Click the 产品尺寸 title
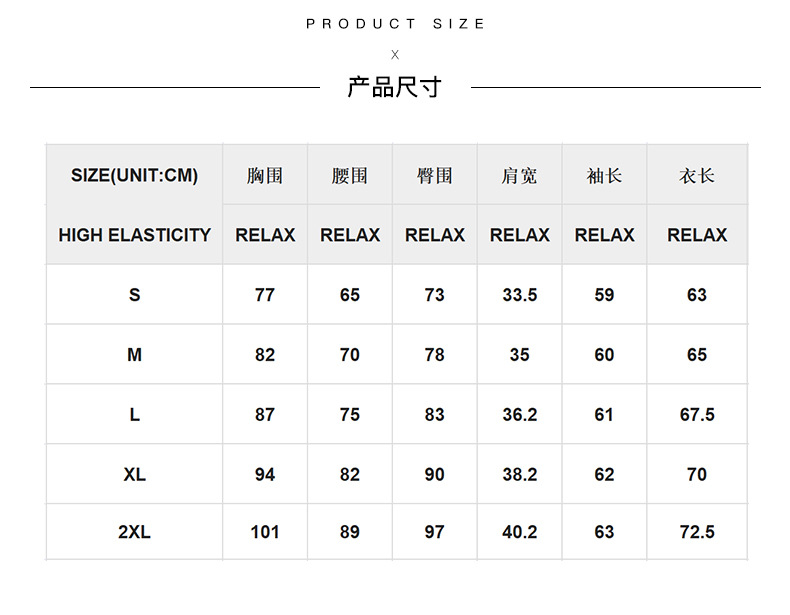This screenshot has height=615, width=790. (394, 87)
